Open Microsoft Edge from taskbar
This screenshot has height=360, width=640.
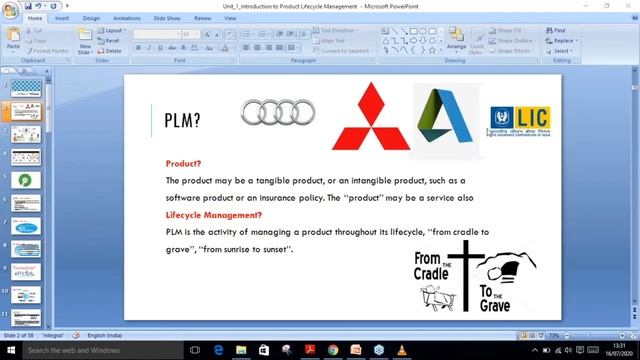click(218, 350)
